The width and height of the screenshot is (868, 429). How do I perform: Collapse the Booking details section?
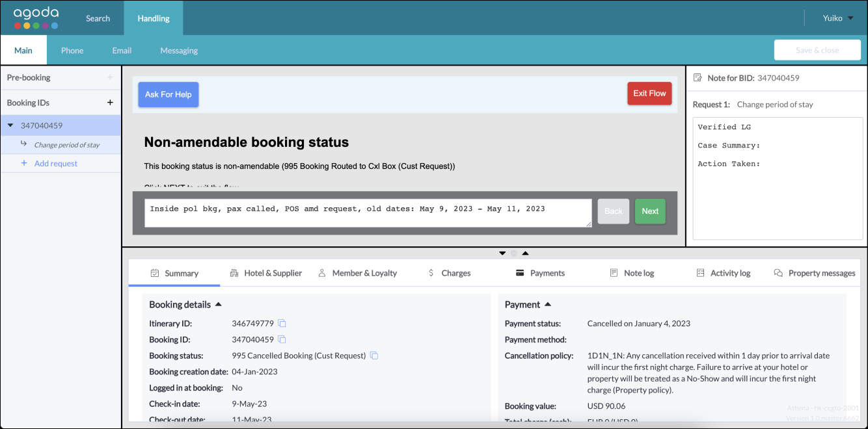point(218,304)
